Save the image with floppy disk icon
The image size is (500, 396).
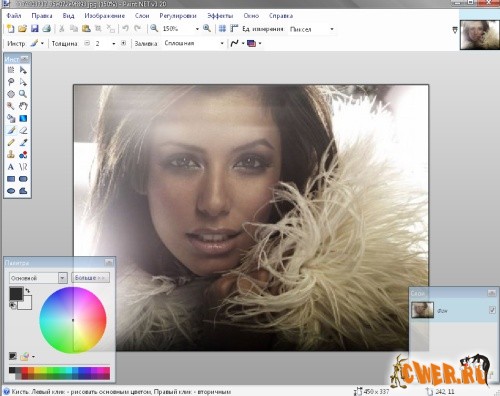(x=35, y=29)
